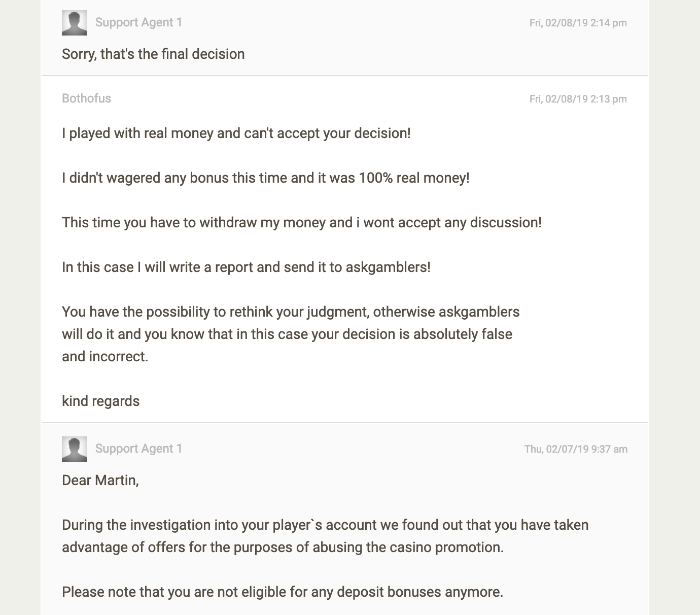This screenshot has width=700, height=615.
Task: Click the "absolutely false" line
Action: pos(287,334)
